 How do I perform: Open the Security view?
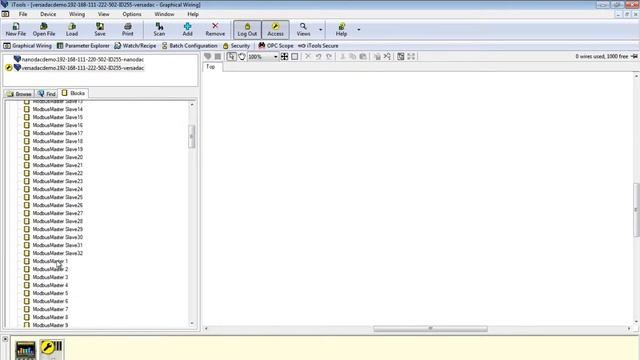coord(236,46)
